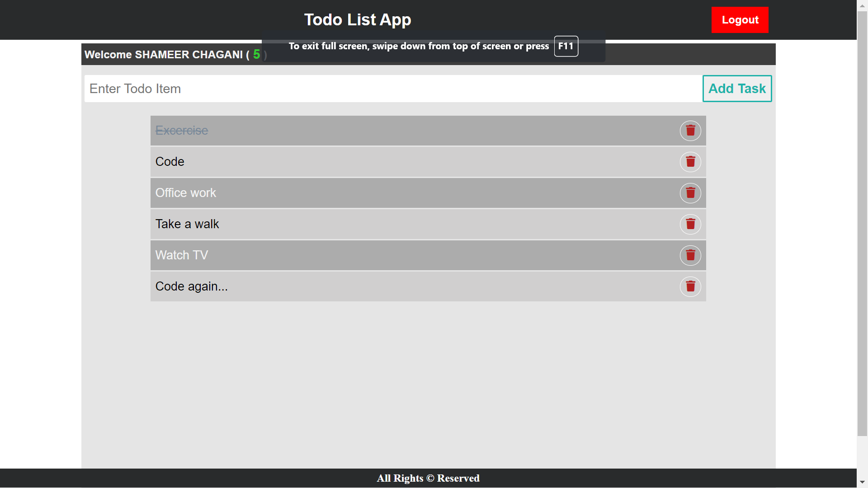Click the Todo List App title

[x=358, y=20]
